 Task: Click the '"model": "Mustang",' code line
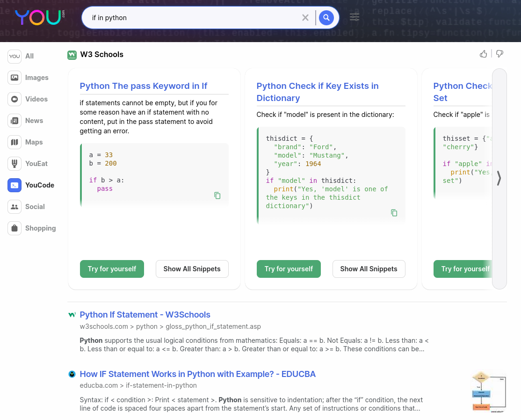click(x=311, y=155)
